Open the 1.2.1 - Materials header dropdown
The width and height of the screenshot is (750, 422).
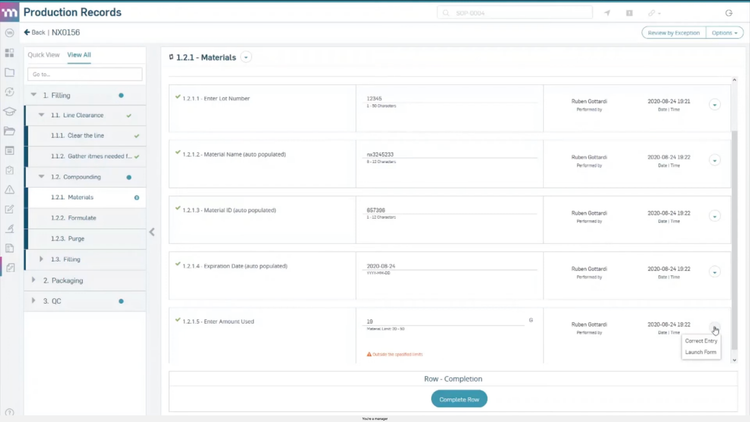click(246, 58)
